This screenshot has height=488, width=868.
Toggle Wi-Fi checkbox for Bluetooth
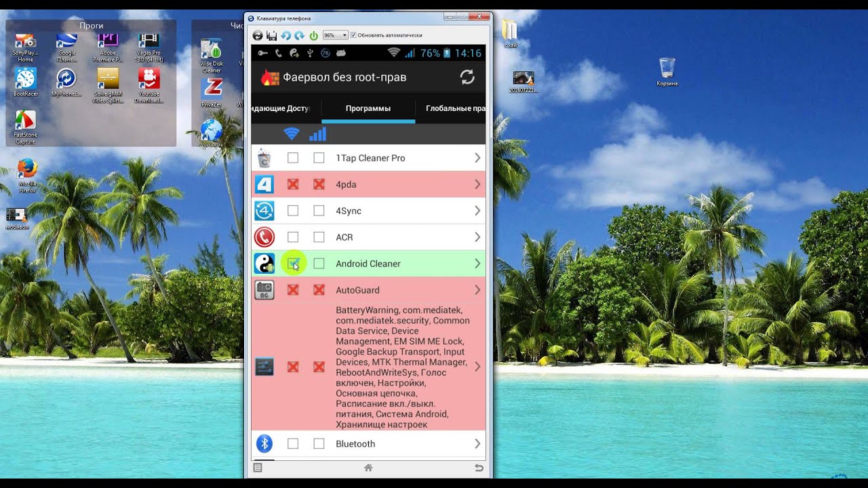pos(293,444)
